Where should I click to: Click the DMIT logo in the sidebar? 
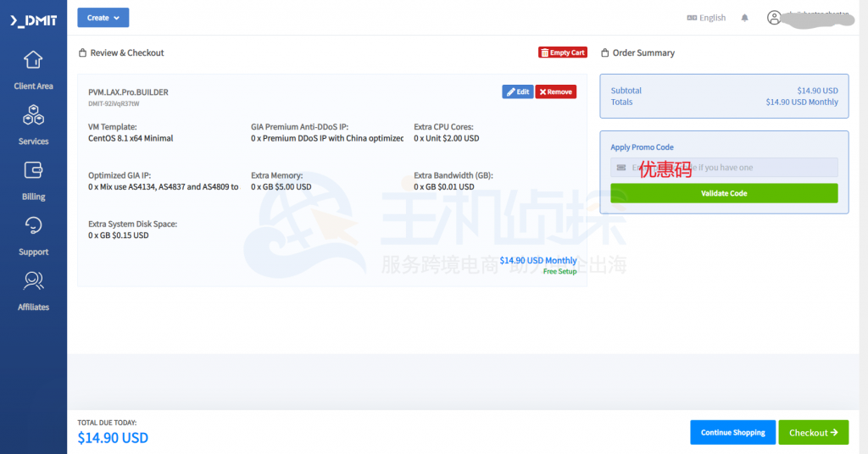[33, 20]
